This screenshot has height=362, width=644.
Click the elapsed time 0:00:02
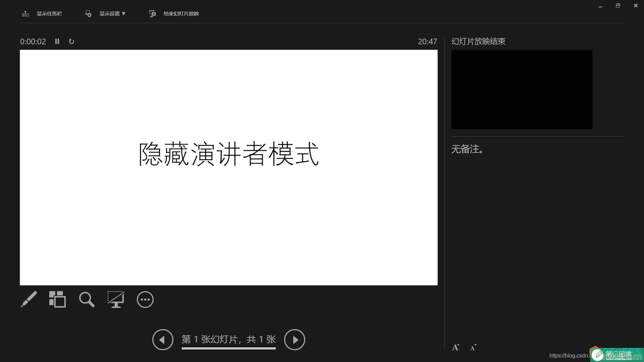pyautogui.click(x=33, y=42)
